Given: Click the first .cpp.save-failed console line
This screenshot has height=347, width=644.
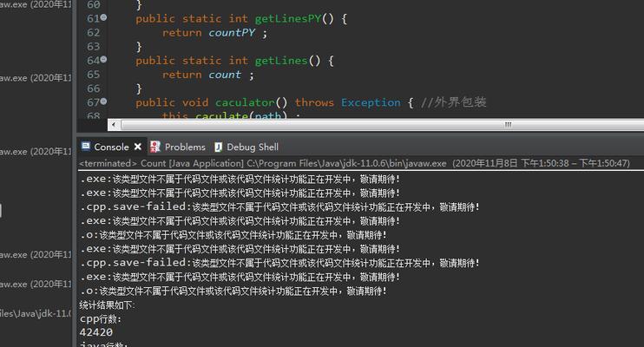Looking at the screenshot, I should point(279,206).
